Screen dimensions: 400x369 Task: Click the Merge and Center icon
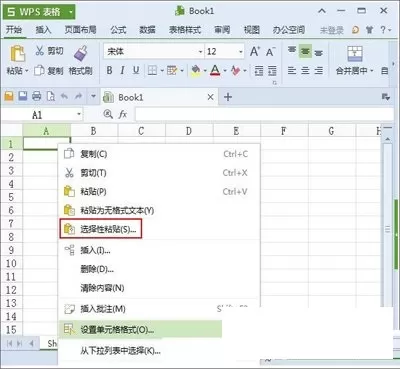click(x=355, y=54)
